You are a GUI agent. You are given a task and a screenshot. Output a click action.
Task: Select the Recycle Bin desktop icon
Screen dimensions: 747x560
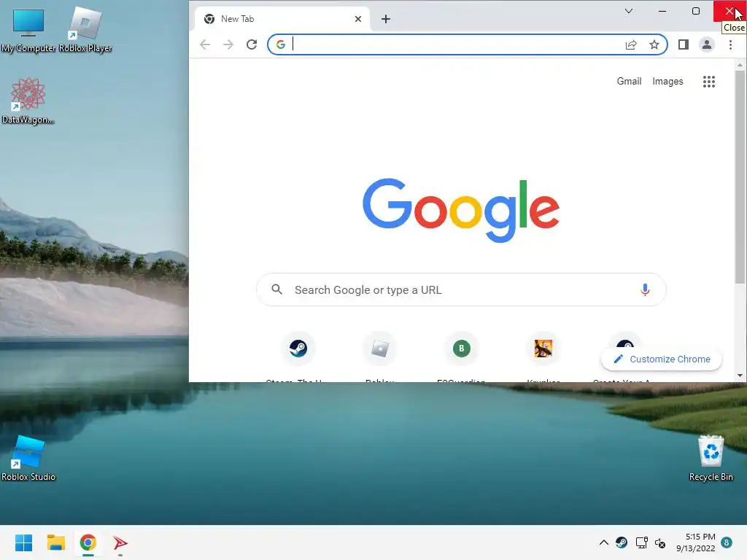tap(711, 458)
